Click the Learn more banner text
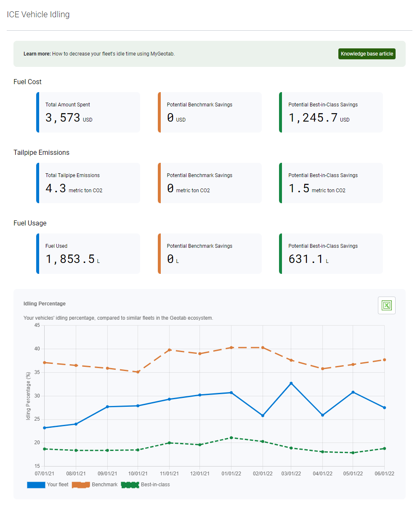 [x=99, y=54]
